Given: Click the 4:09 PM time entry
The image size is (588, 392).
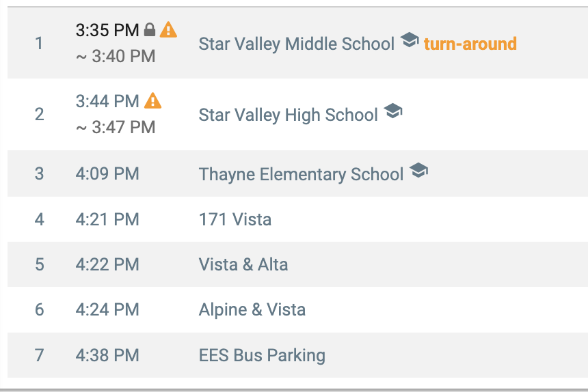Looking at the screenshot, I should coord(107,173).
